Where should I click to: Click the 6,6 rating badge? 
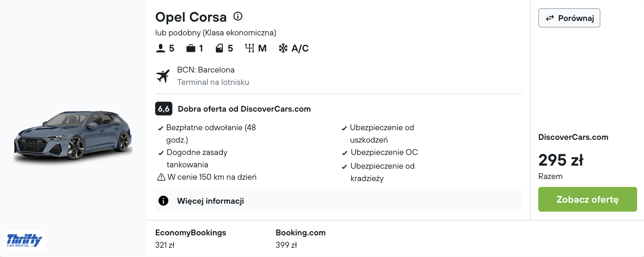click(x=164, y=109)
